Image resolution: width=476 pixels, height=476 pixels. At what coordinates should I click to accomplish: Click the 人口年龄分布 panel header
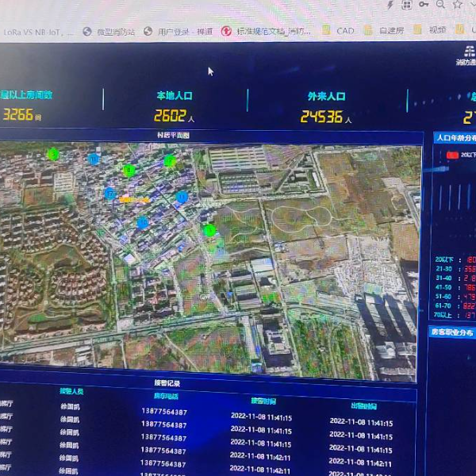tap(455, 138)
